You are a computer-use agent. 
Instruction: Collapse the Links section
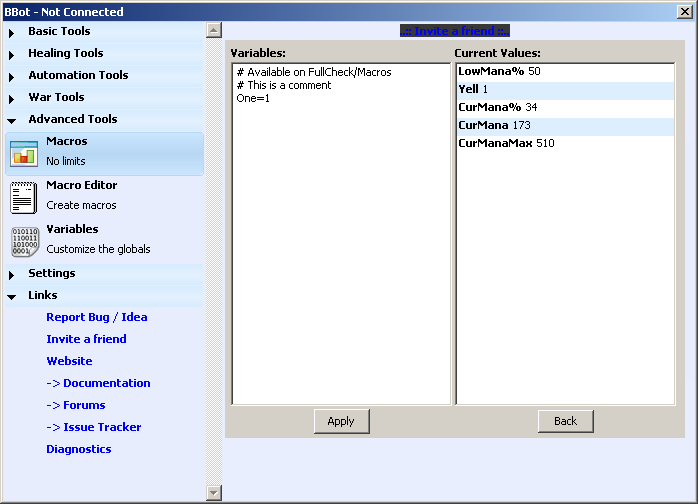[x=42, y=296]
